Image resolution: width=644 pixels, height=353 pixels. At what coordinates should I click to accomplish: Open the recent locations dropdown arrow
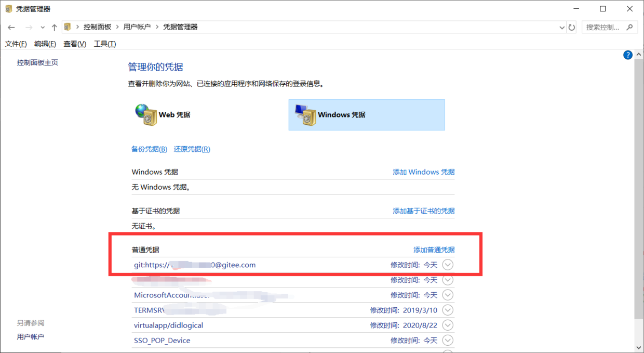click(43, 28)
